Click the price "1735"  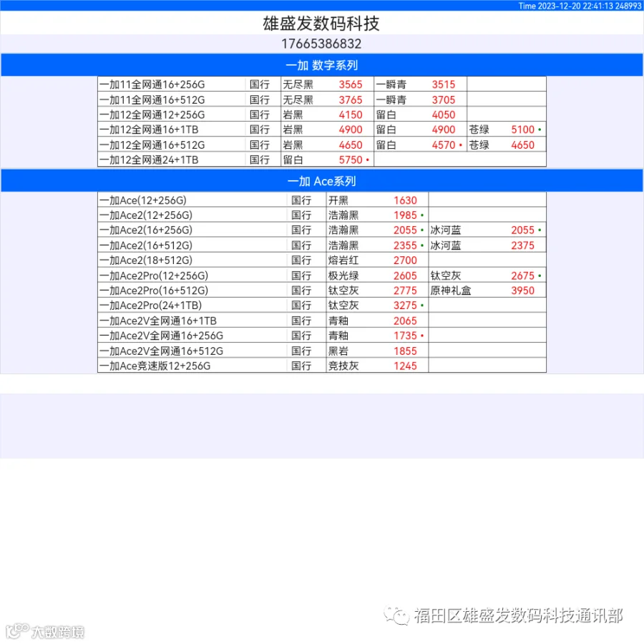405,336
